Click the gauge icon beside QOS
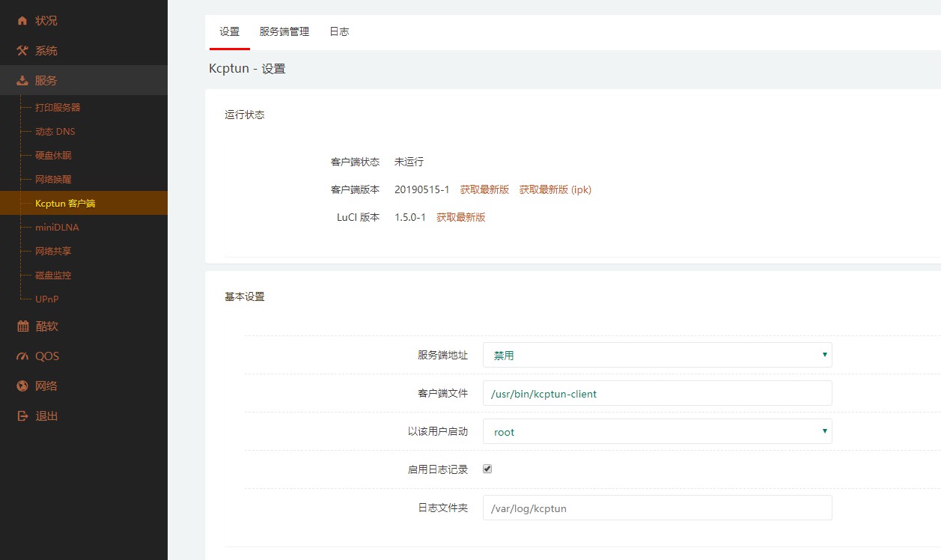The height and width of the screenshot is (560, 941). [22, 356]
